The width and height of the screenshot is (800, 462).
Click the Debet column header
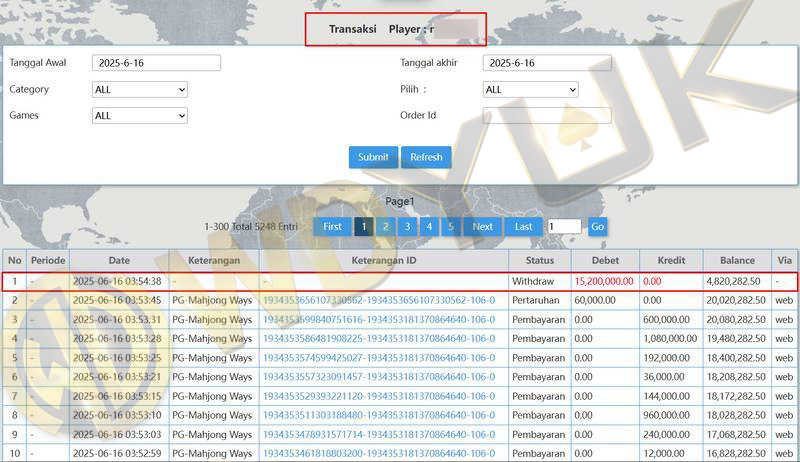click(x=605, y=260)
